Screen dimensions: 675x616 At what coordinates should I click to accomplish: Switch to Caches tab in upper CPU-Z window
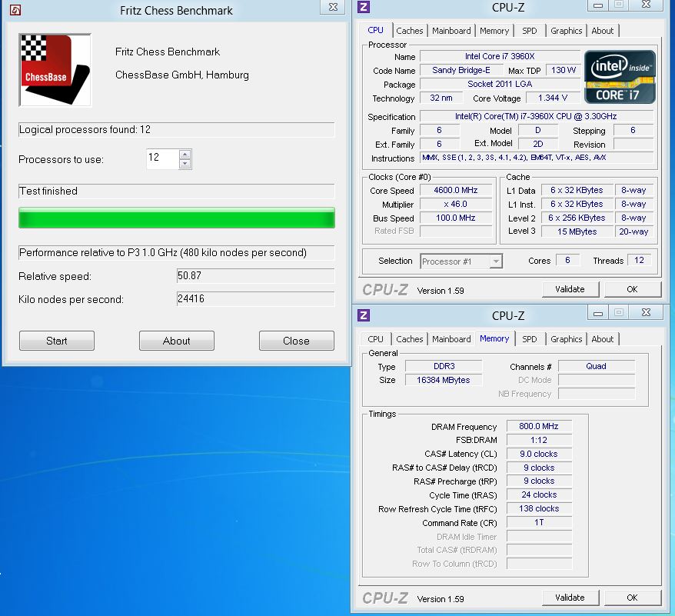pyautogui.click(x=409, y=31)
